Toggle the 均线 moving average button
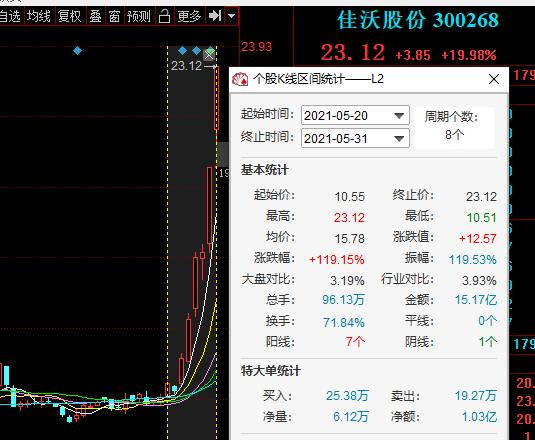 click(39, 16)
